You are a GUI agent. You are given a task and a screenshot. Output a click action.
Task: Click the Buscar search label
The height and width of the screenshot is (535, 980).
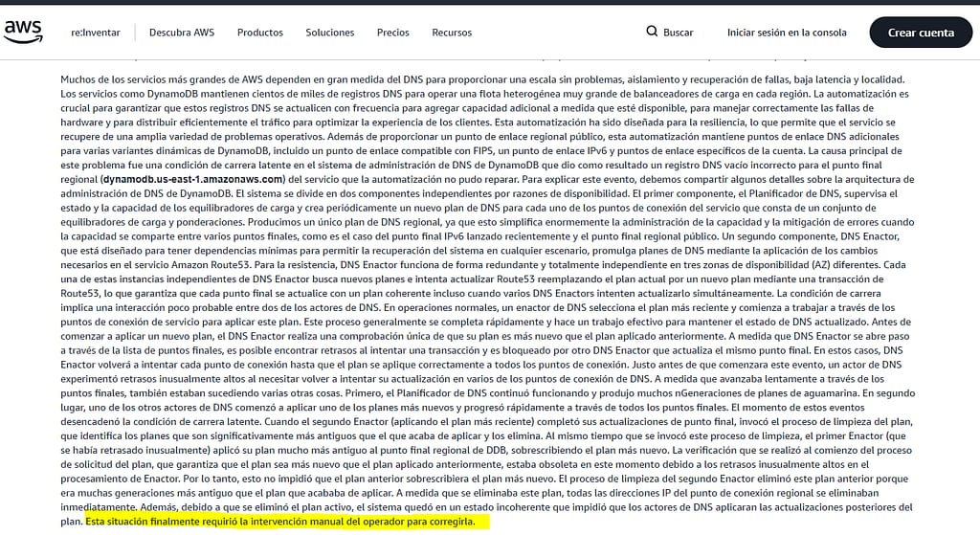coord(678,33)
